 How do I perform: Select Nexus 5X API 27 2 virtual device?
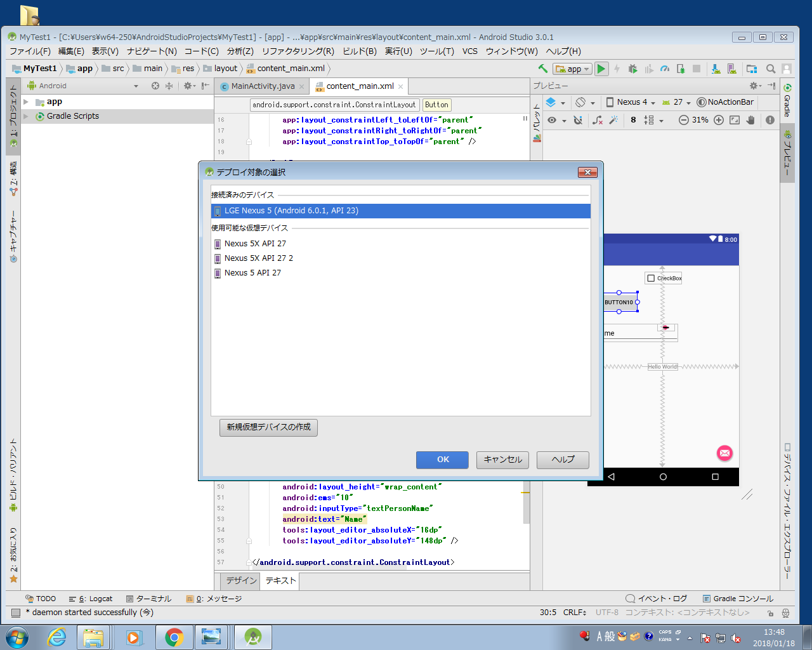coord(401,258)
